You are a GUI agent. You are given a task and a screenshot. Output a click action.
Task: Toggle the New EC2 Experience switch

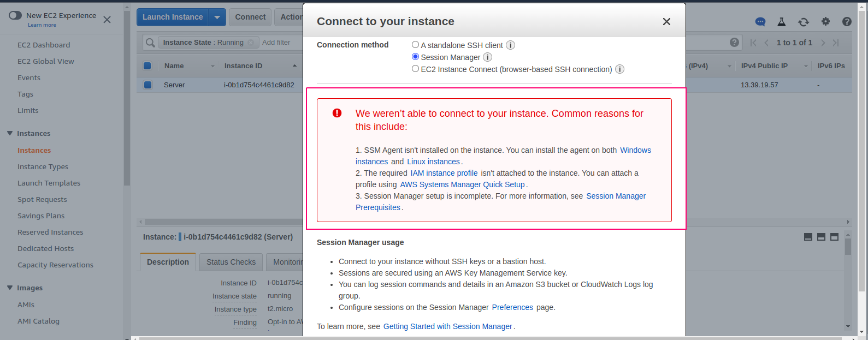[15, 15]
